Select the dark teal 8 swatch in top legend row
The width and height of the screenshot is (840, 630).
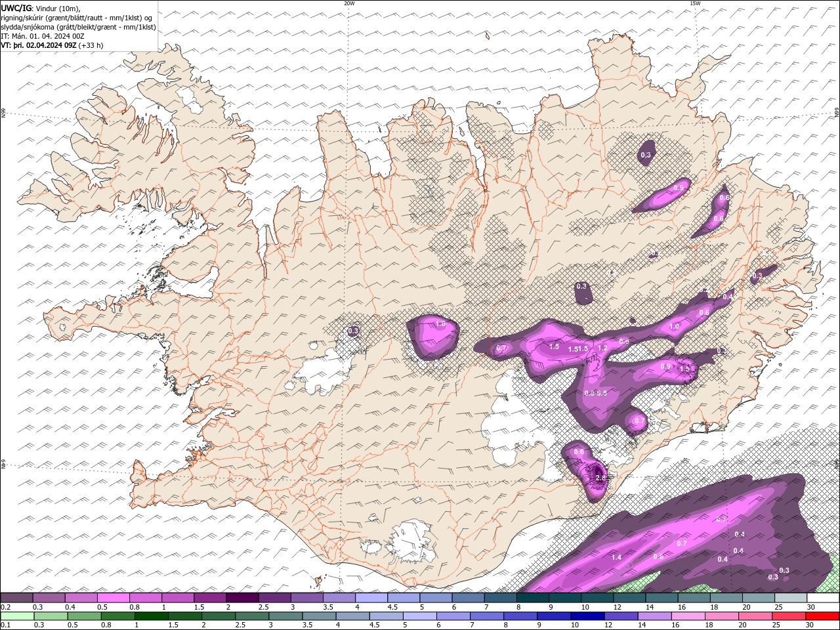532,598
